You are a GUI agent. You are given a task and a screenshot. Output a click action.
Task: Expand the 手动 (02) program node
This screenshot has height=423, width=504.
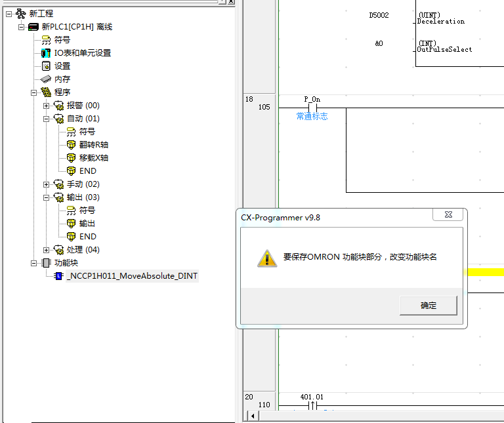46,184
